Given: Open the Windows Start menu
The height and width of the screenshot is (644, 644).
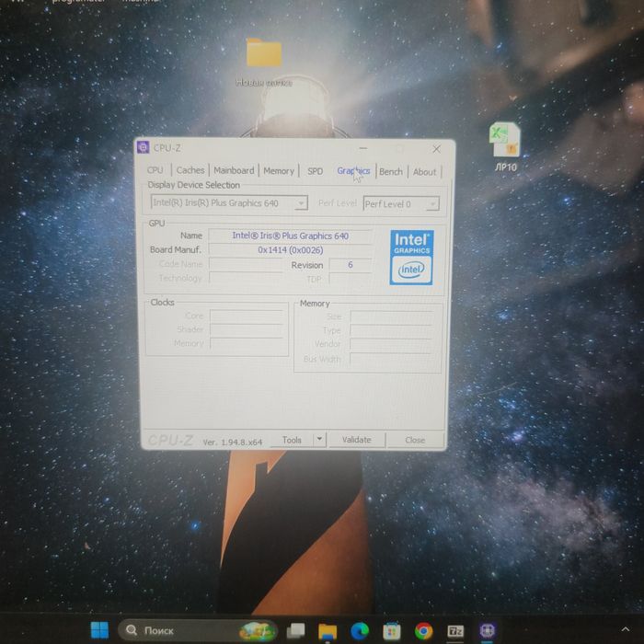Looking at the screenshot, I should click(99, 630).
